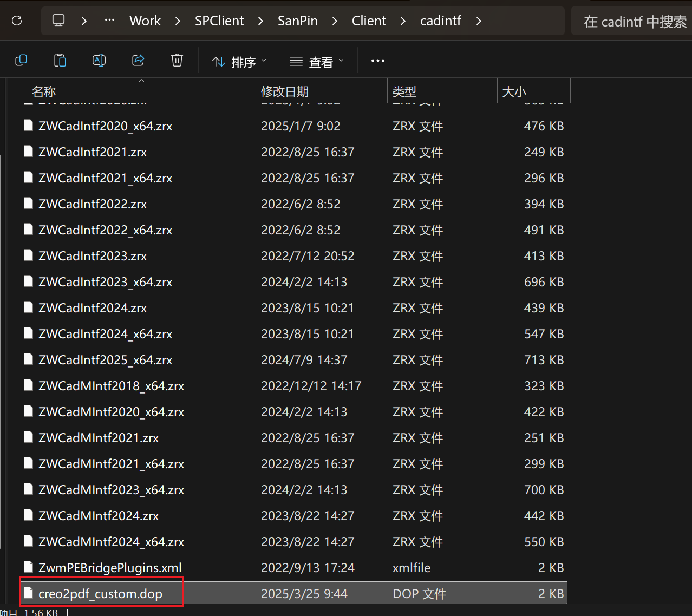This screenshot has width=692, height=616.
Task: Click the file icon beside ZWCadMIntf2021.zrx
Action: (x=29, y=437)
